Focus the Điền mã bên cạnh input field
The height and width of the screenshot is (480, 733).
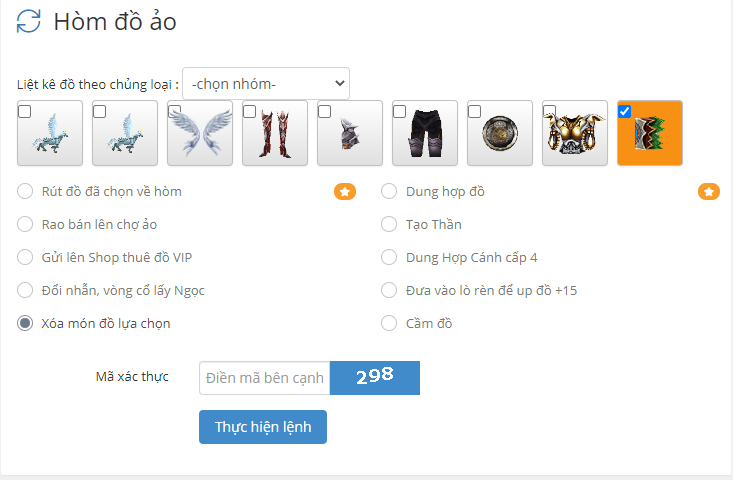coord(264,378)
